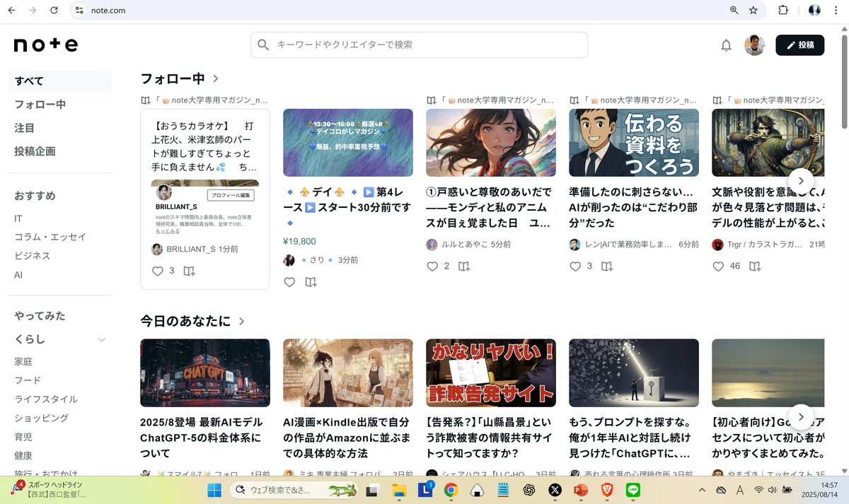Open the notifications bell
Image resolution: width=849 pixels, height=504 pixels.
(726, 45)
